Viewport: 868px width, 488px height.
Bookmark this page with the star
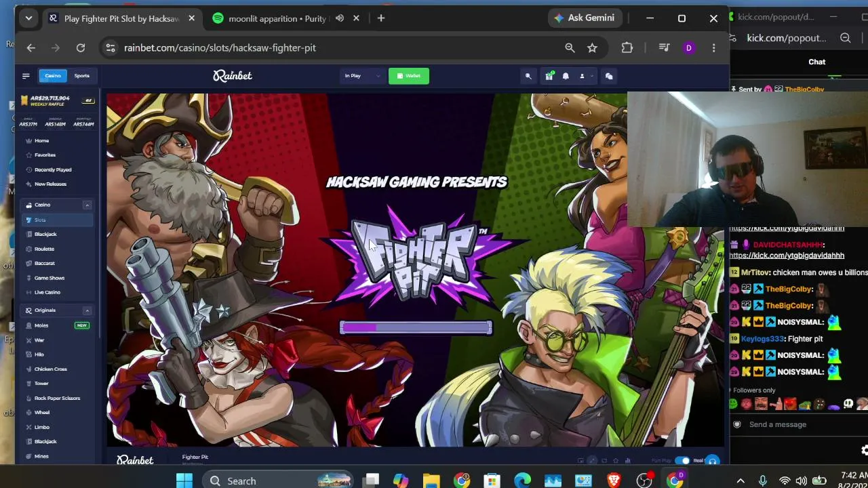pyautogui.click(x=592, y=47)
